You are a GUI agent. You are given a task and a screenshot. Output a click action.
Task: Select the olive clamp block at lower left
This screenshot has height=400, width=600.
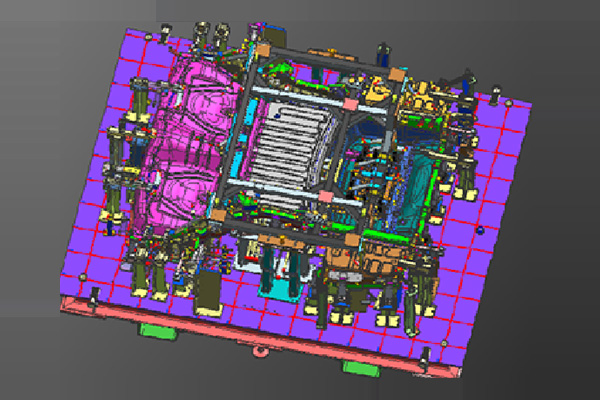click(x=212, y=289)
